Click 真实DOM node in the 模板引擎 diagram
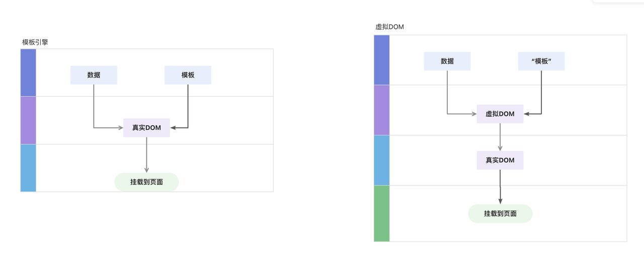Image resolution: width=644 pixels, height=257 pixels. [x=146, y=127]
